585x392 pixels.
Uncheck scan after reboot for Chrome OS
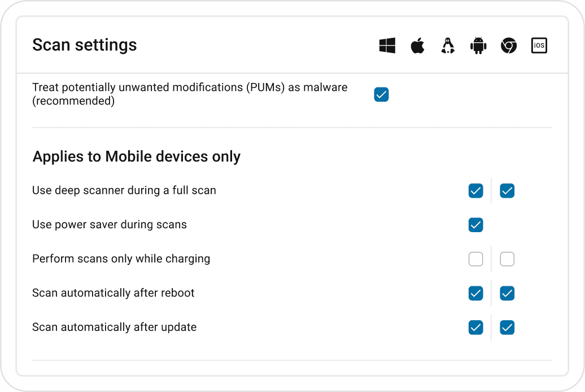point(507,294)
